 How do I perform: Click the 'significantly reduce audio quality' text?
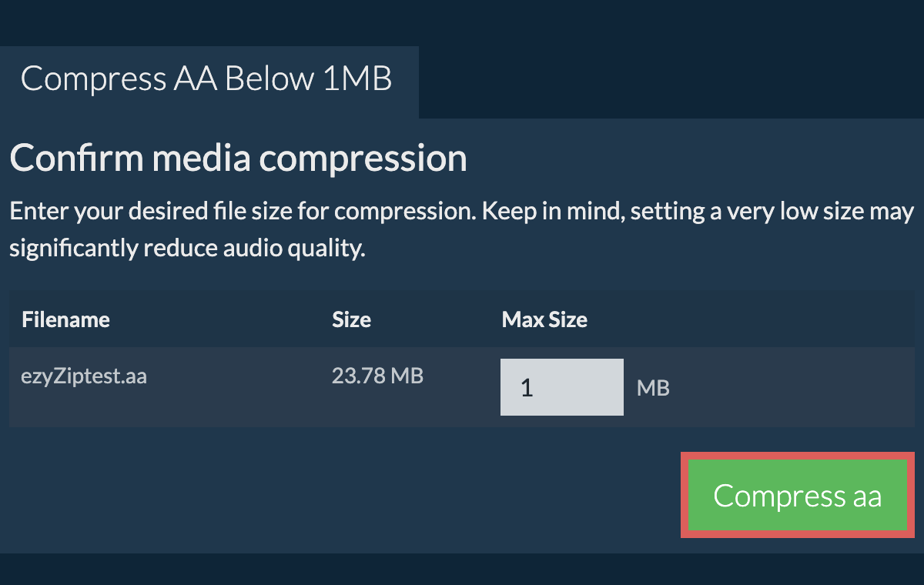[x=186, y=249]
